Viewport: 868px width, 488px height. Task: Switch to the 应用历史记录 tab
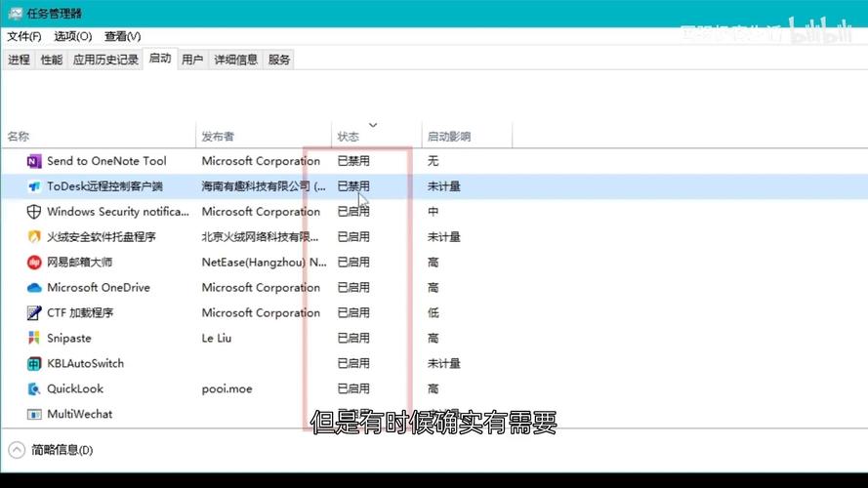[105, 60]
